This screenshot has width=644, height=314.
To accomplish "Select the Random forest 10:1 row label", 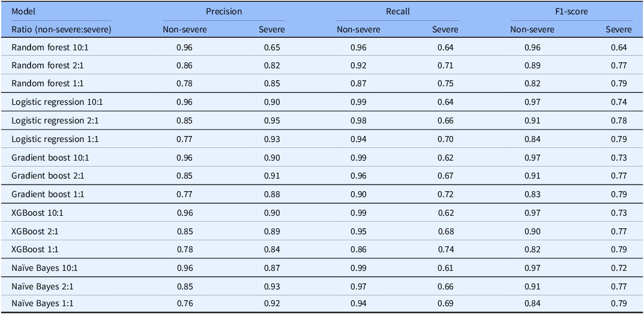I will click(50, 47).
